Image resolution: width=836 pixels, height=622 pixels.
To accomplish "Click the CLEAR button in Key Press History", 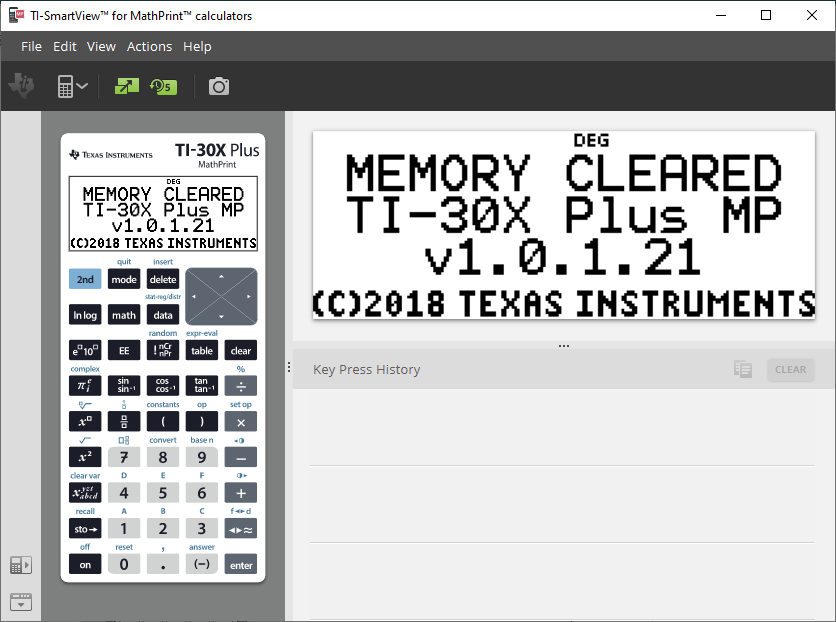I will [790, 369].
